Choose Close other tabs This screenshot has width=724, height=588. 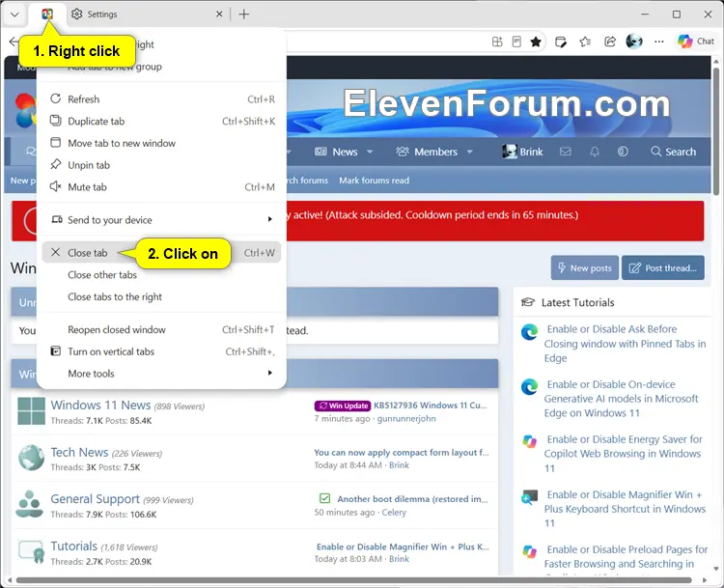(161, 275)
